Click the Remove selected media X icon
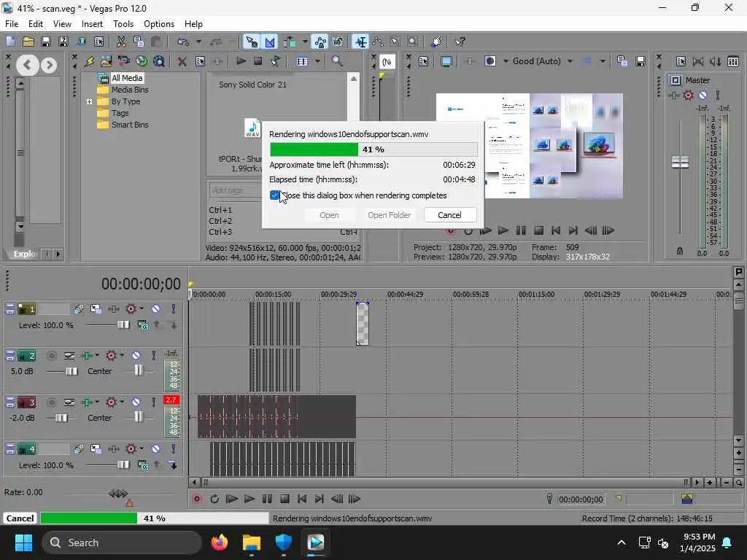Screen dimensions: 747x560 tap(182, 61)
